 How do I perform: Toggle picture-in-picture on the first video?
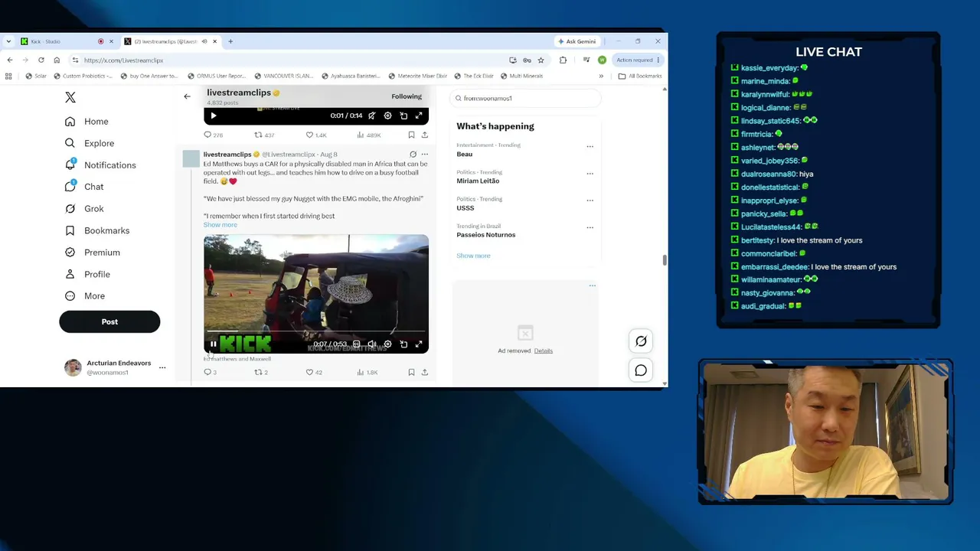click(x=403, y=116)
